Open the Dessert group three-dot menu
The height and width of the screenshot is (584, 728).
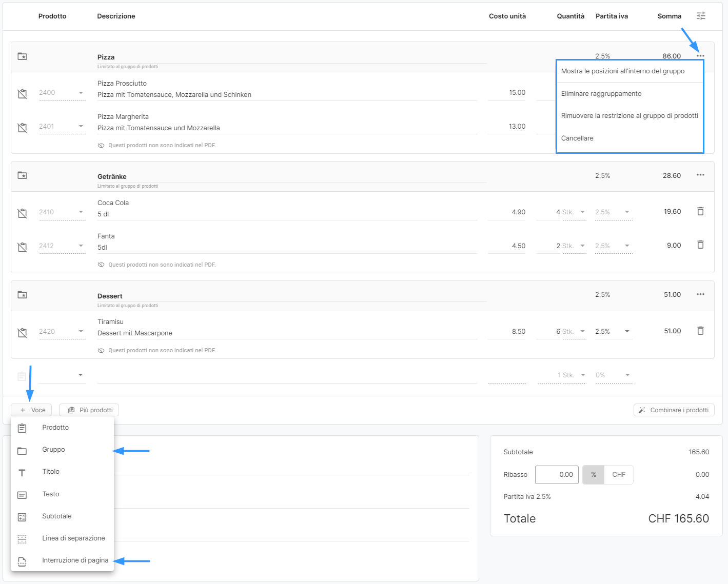point(700,294)
